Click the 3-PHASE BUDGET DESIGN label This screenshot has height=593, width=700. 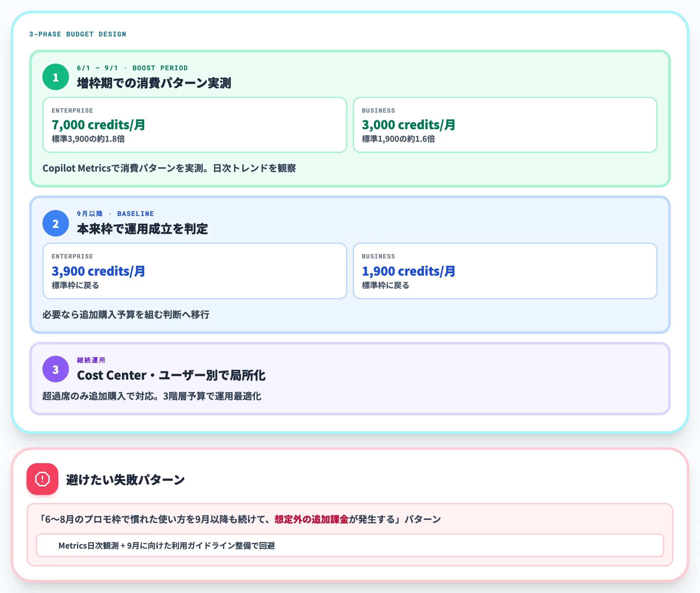[x=78, y=34]
